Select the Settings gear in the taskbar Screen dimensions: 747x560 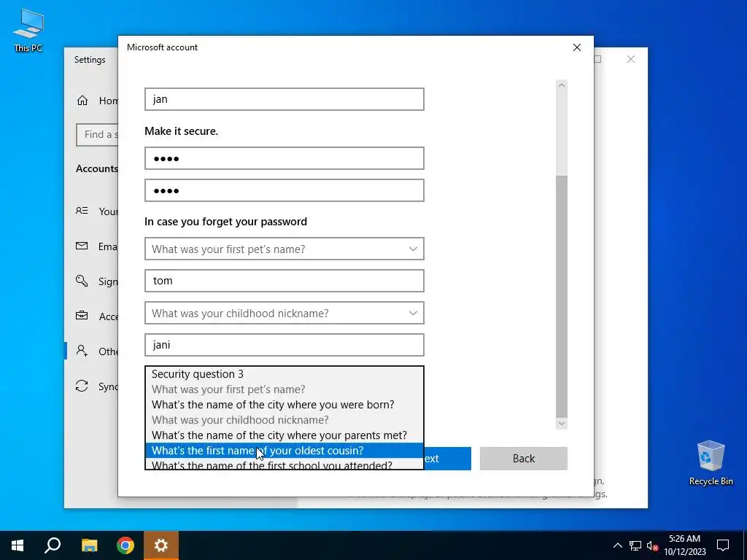pyautogui.click(x=161, y=545)
